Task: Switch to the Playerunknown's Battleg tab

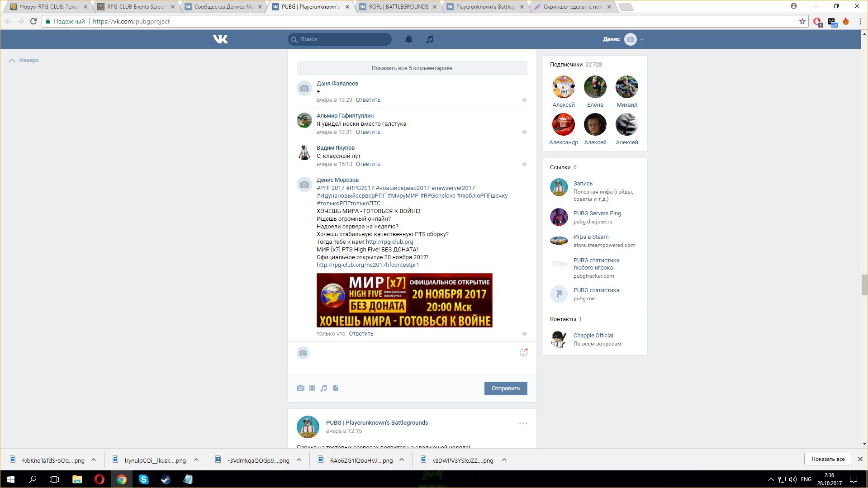Action: click(485, 7)
